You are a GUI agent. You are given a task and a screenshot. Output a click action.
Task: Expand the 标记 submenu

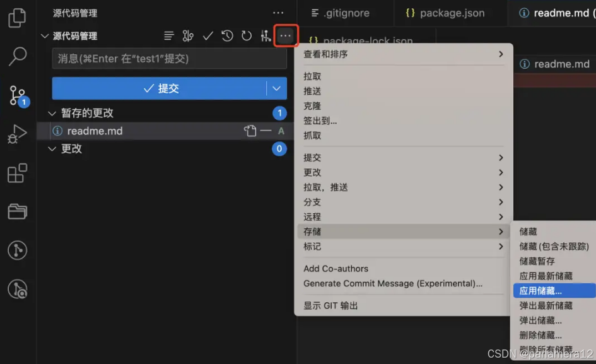click(403, 247)
